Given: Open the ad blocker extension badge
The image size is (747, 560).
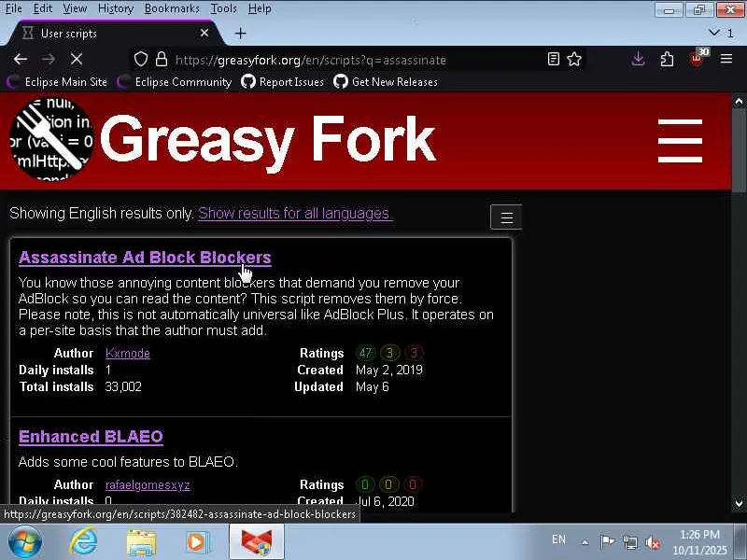Looking at the screenshot, I should 698,58.
